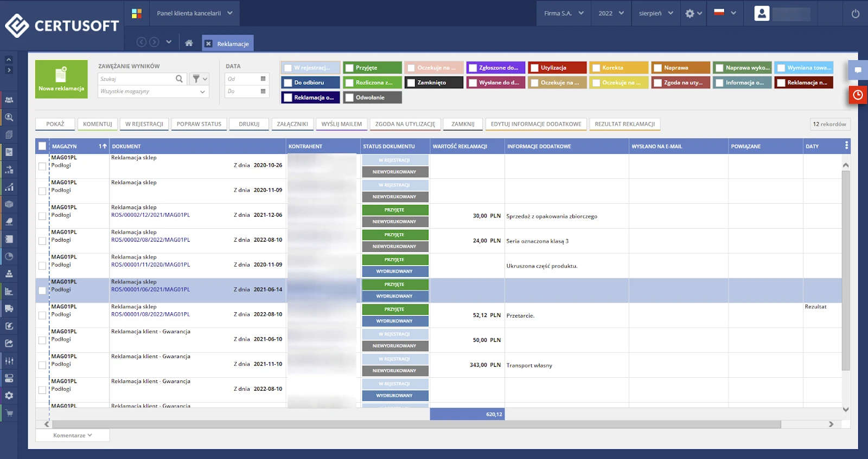
Task: Click the red clock icon on right edge
Action: coord(858,95)
